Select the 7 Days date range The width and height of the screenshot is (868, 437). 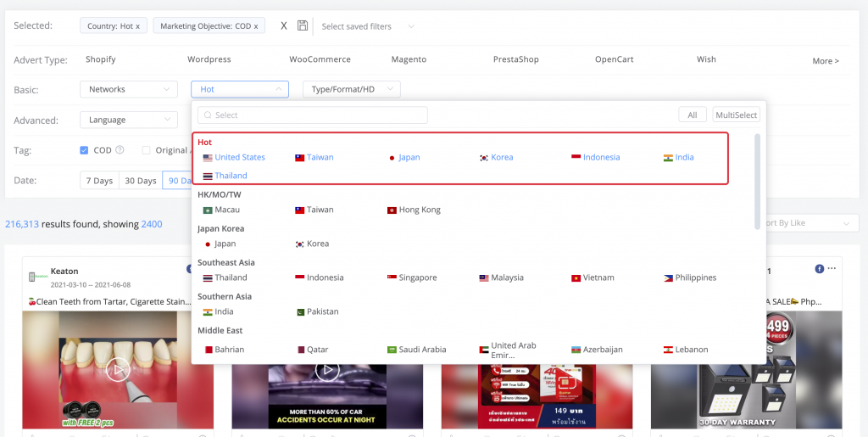tap(97, 181)
